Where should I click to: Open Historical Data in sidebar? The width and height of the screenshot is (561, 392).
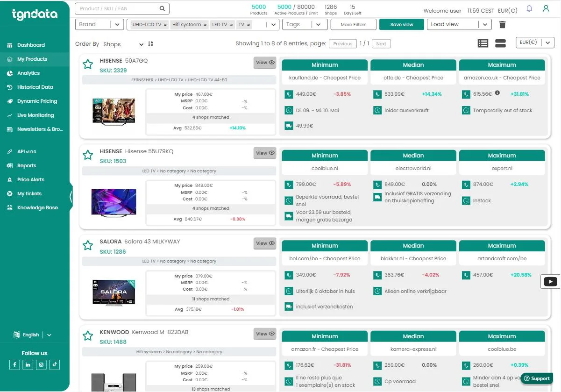click(35, 87)
